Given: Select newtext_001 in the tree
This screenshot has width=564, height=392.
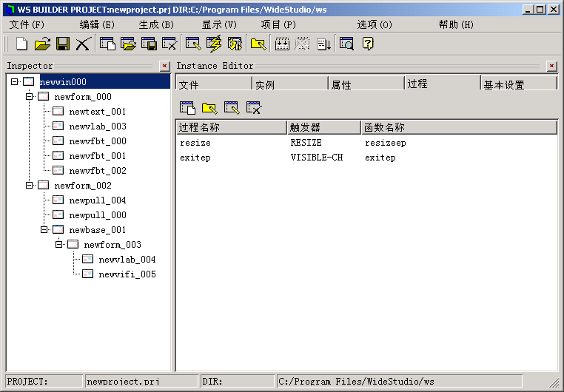Looking at the screenshot, I should [x=98, y=112].
